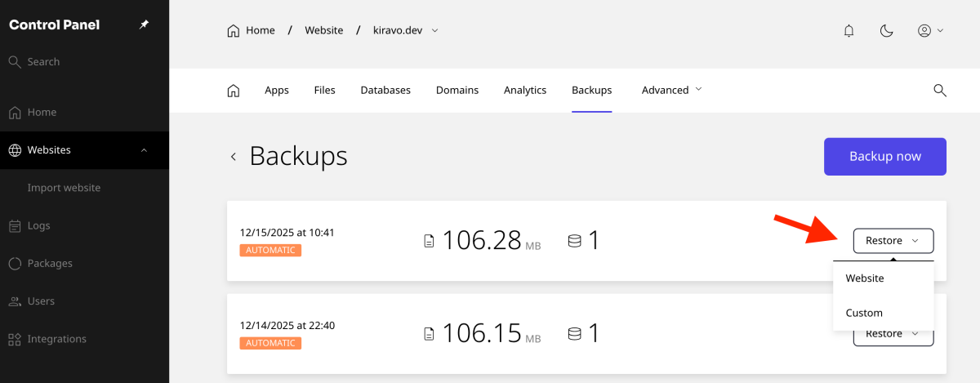Click the sidebar Search field
This screenshot has width=980, height=383.
point(43,62)
